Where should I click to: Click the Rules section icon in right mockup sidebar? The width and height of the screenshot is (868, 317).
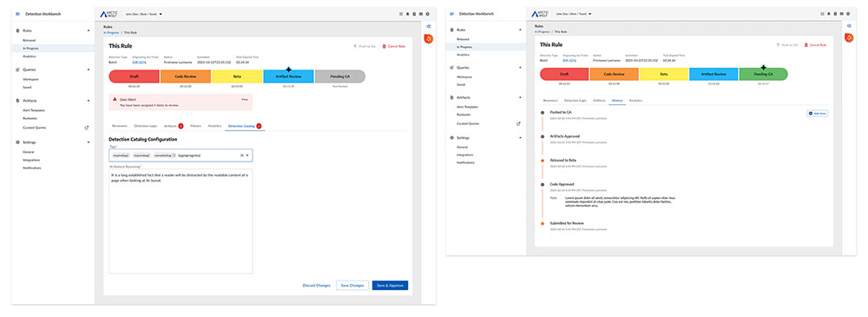point(451,30)
